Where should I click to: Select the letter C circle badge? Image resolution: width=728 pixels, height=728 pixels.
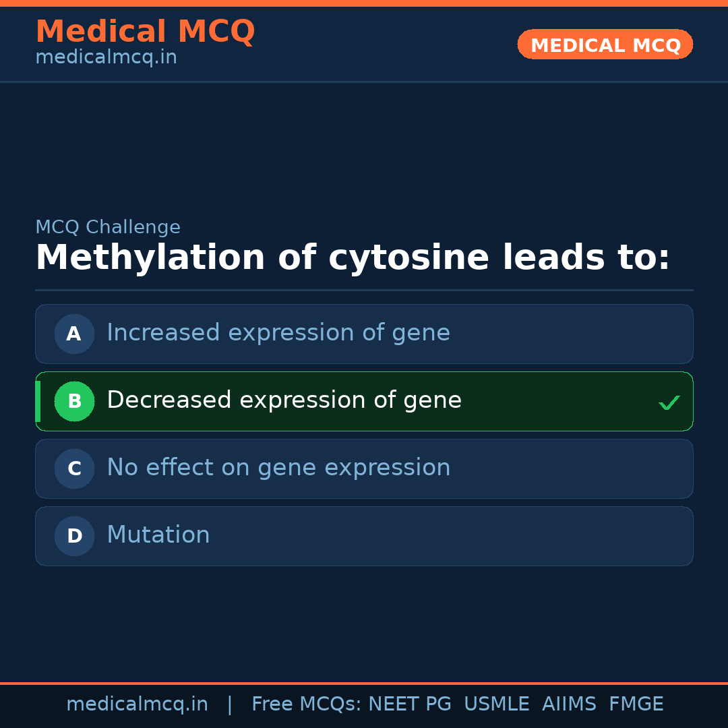74,468
